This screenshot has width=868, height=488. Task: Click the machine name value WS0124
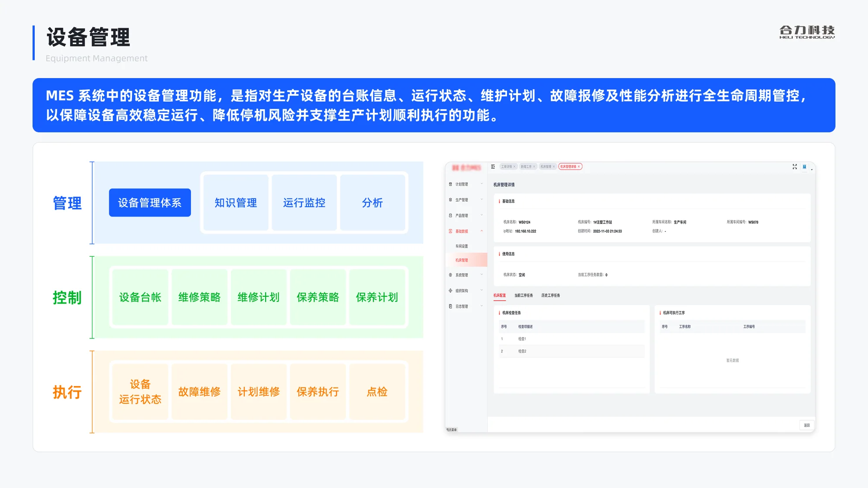point(524,222)
